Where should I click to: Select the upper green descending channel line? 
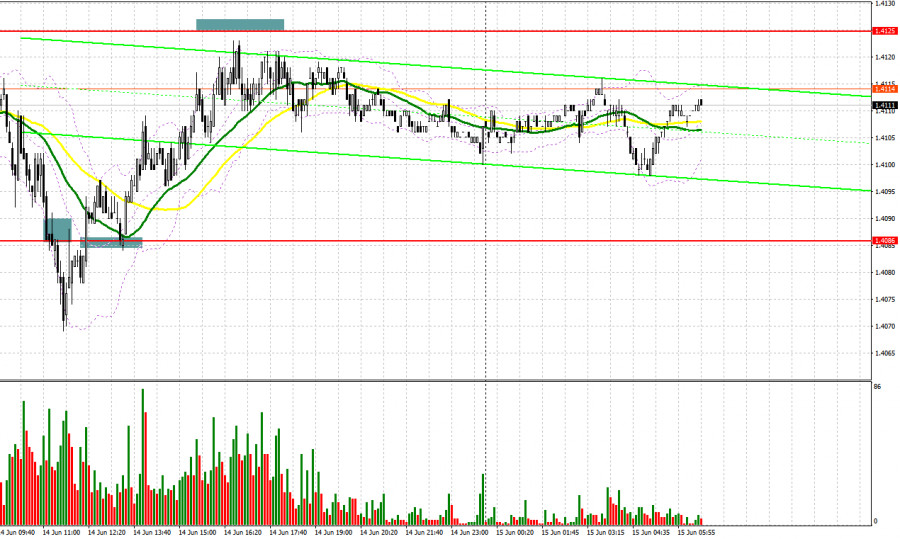(445, 67)
